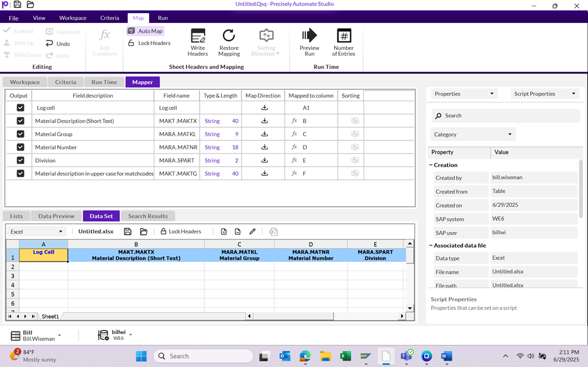Uncheck Output for Material Description (Short Text)
The image size is (588, 367).
click(21, 121)
